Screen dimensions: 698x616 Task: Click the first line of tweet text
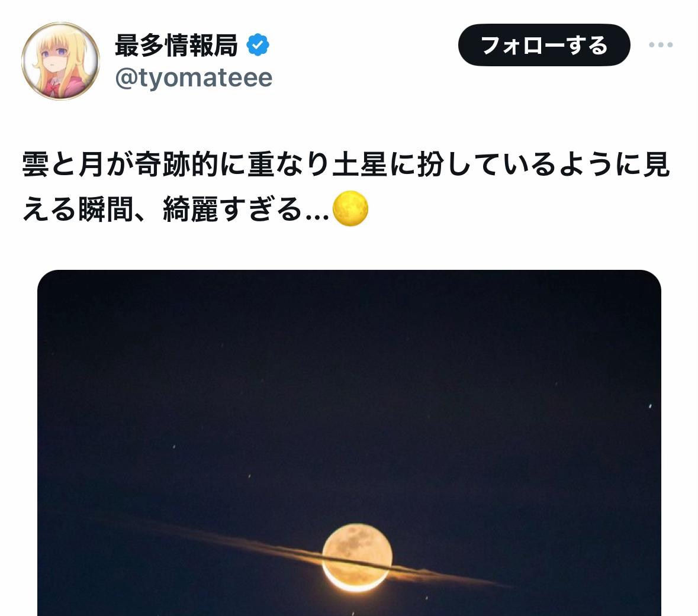point(346,165)
